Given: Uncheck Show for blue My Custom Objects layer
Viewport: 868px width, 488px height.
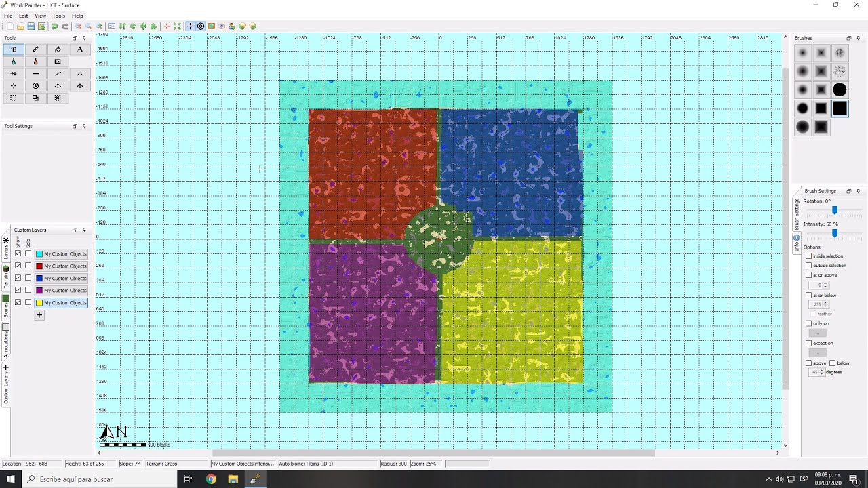Looking at the screenshot, I should coord(18,278).
